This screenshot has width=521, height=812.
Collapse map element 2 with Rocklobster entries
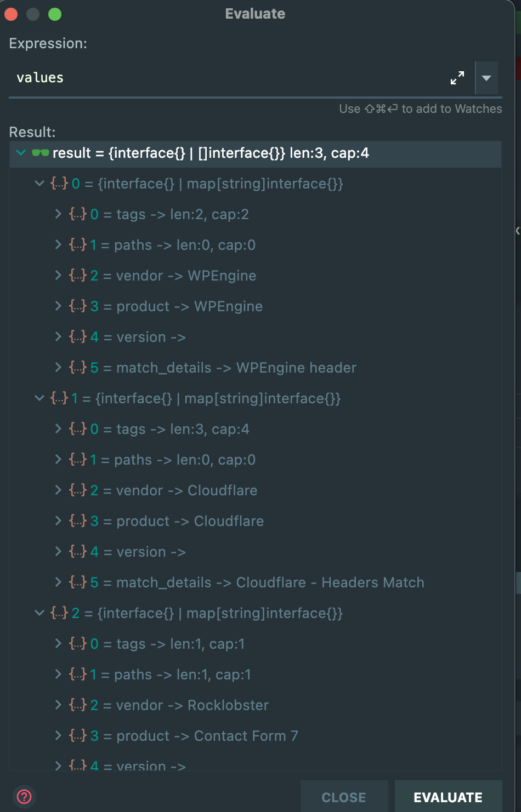coord(39,613)
